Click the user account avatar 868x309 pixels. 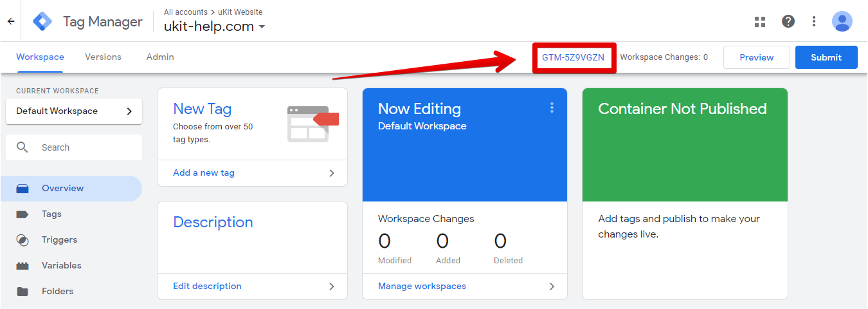[x=842, y=21]
